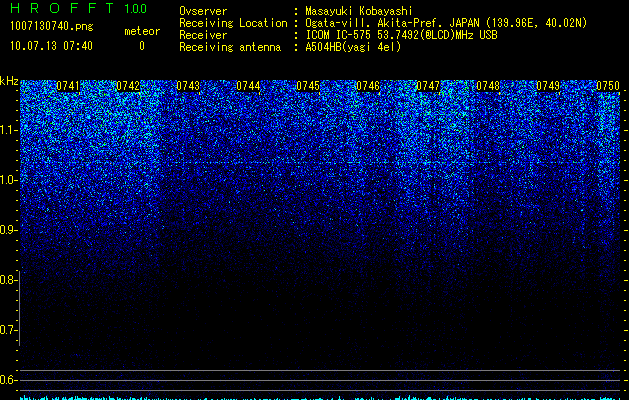Click the 0749 time marker
Viewport: 629px width, 400px height.
pos(548,86)
